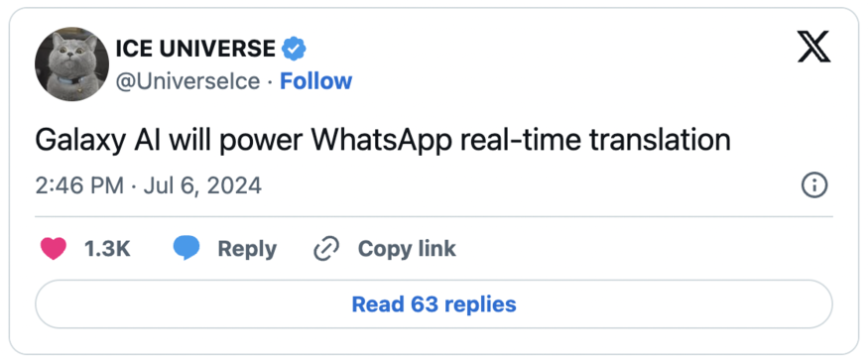Image resolution: width=868 pixels, height=359 pixels.
Task: Click the 1.3K likes count
Action: pyautogui.click(x=107, y=249)
